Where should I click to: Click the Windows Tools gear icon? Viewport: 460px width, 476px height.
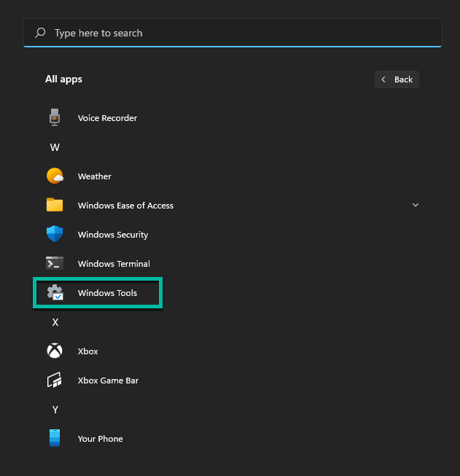coord(55,292)
